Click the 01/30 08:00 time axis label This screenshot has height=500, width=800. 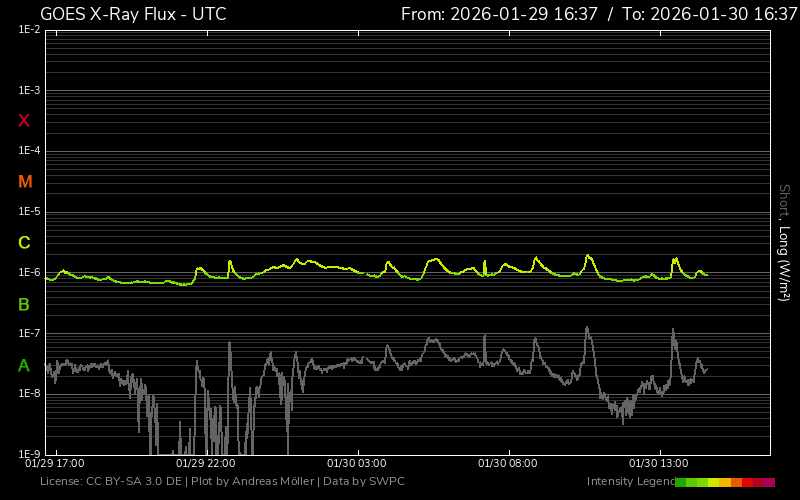(x=507, y=463)
